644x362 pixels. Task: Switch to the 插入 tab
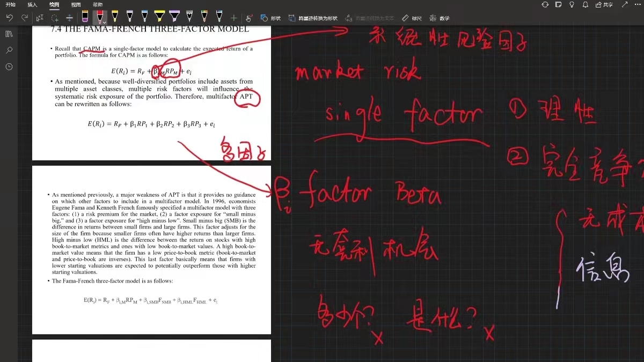coord(32,4)
